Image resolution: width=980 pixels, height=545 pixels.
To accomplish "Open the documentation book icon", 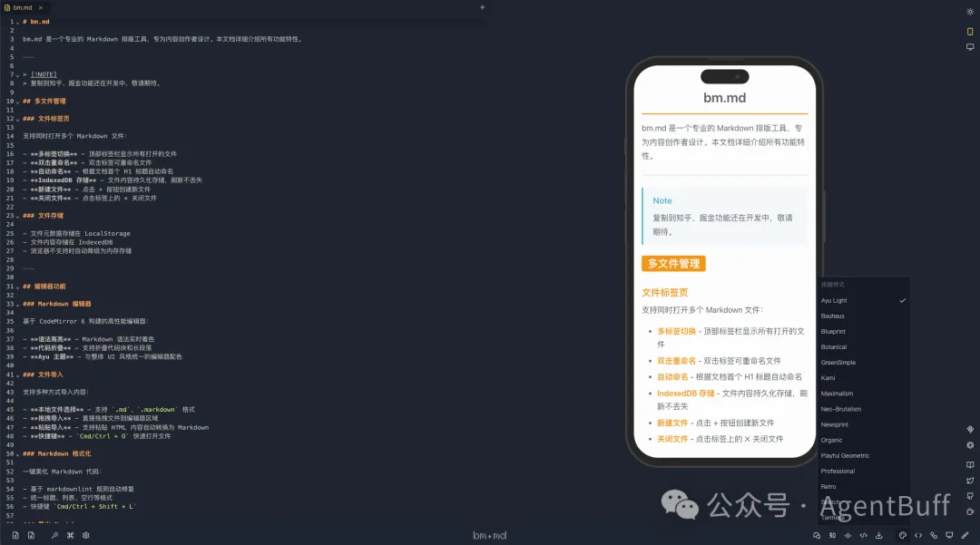I will point(970,464).
